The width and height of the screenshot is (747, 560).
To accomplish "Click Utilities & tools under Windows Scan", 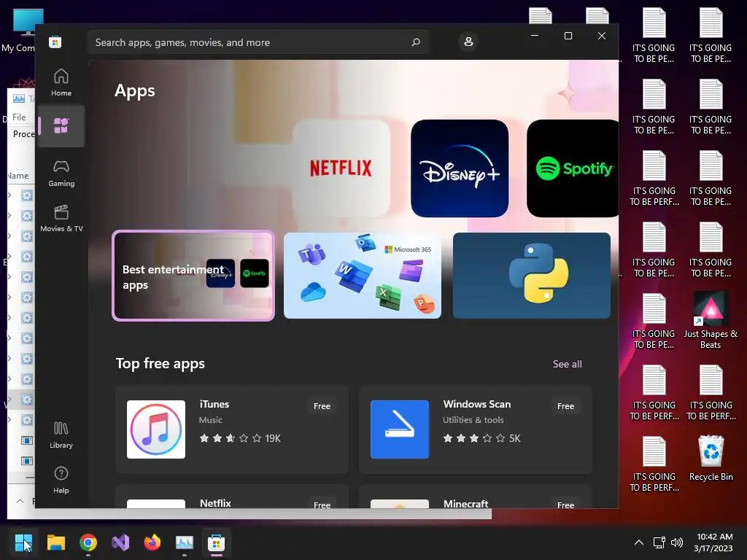I will (473, 420).
